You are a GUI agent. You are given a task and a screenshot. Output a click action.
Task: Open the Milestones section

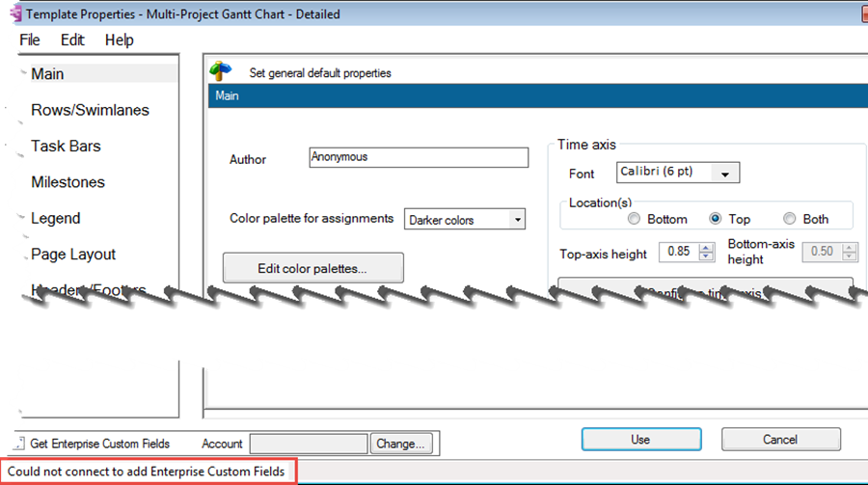click(x=68, y=182)
